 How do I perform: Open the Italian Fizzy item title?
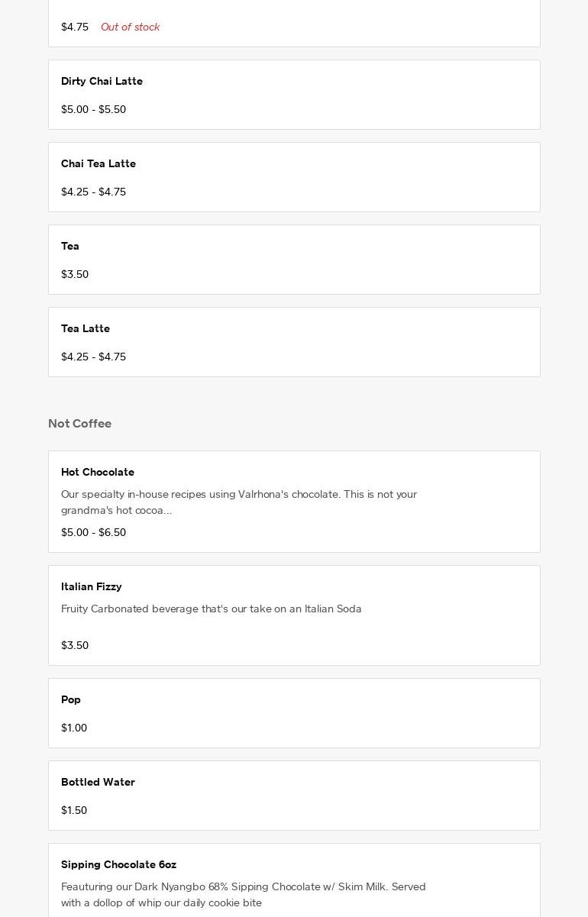click(x=92, y=586)
